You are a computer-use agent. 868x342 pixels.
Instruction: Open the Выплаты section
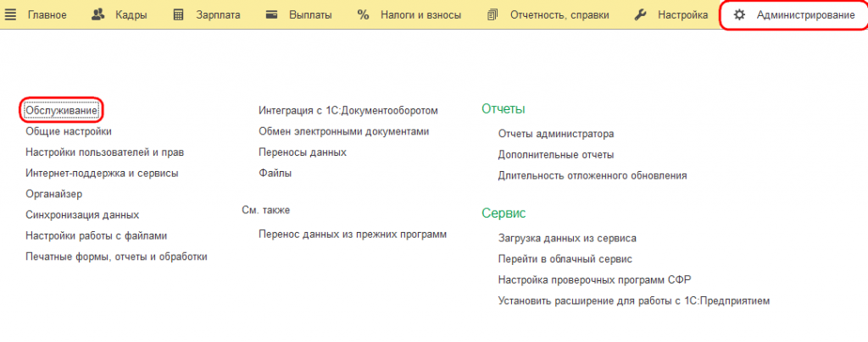[x=310, y=15]
